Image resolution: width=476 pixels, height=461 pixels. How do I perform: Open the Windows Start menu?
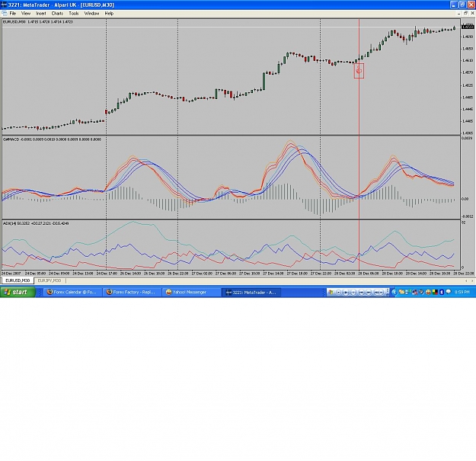(18, 292)
